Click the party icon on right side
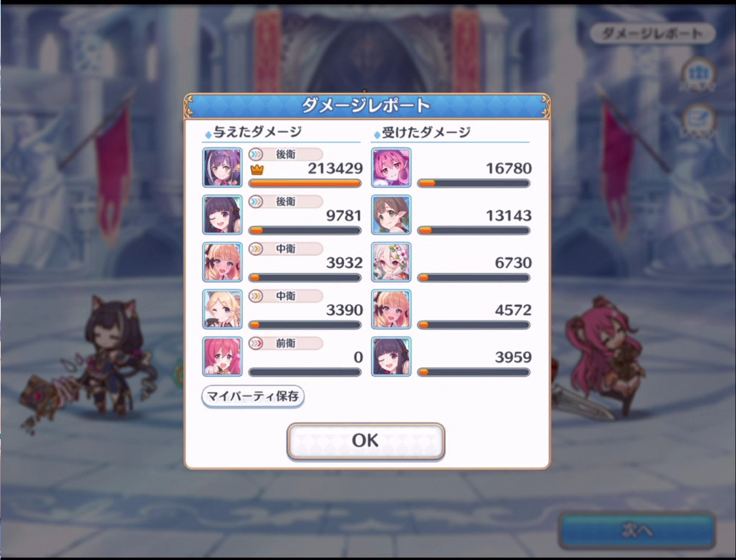Image resolution: width=736 pixels, height=560 pixels. click(699, 74)
